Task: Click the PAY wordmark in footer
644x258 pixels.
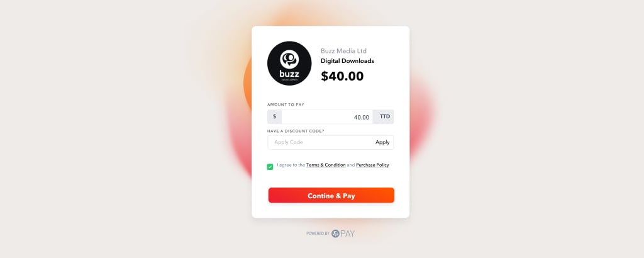Action: point(347,233)
